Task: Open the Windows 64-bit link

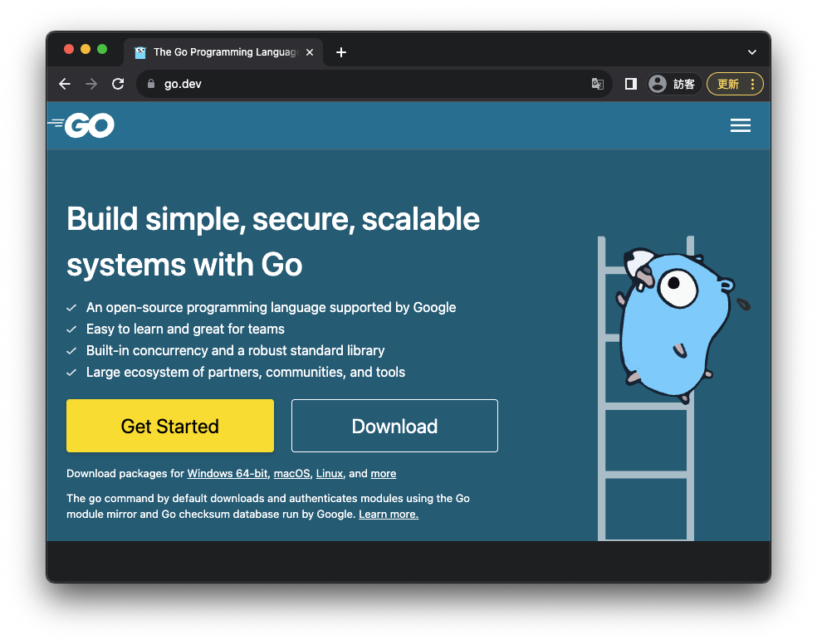Action: tap(227, 474)
